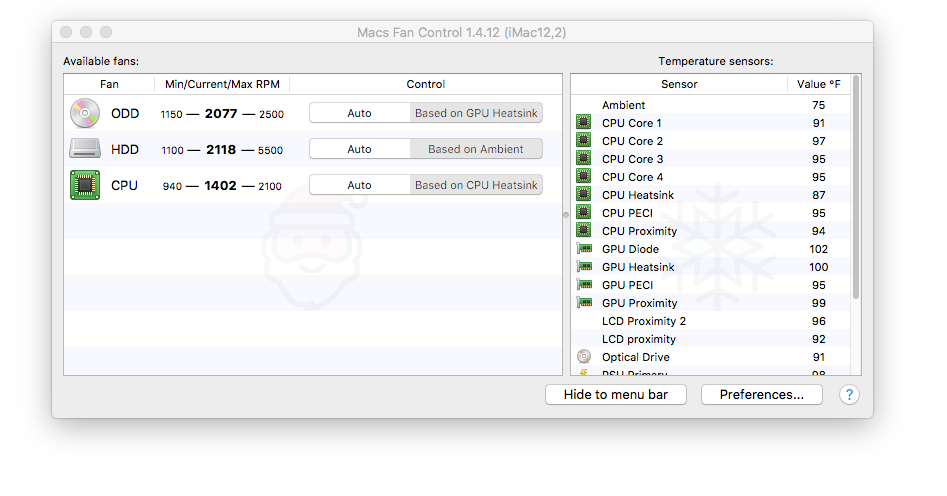Viewport: 947px width, 496px height.
Task: Click the temperature sensors list scrollbar
Action: point(856,187)
